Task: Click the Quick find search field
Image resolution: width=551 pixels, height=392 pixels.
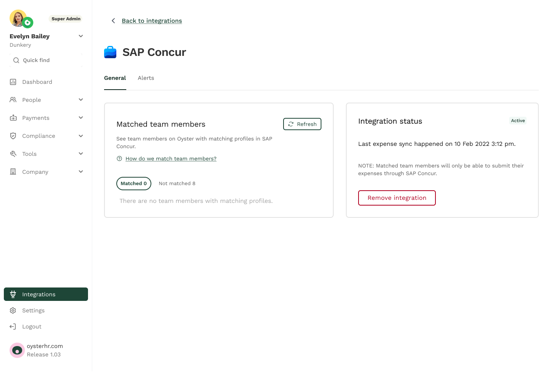Action: click(46, 60)
